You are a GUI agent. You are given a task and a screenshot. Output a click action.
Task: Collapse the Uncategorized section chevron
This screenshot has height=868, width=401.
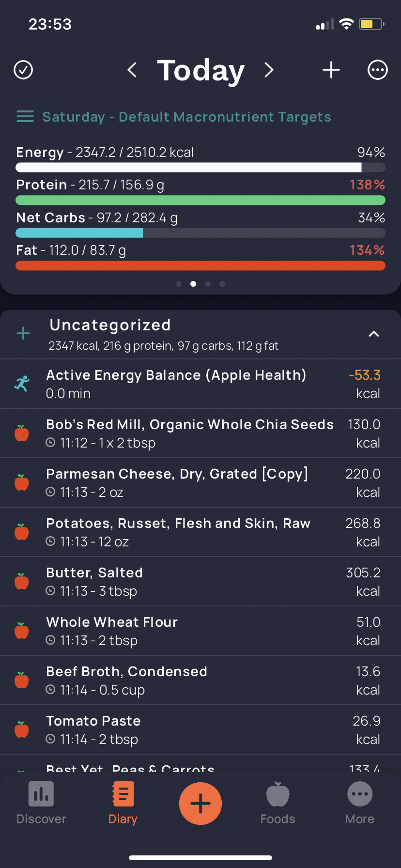tap(374, 334)
